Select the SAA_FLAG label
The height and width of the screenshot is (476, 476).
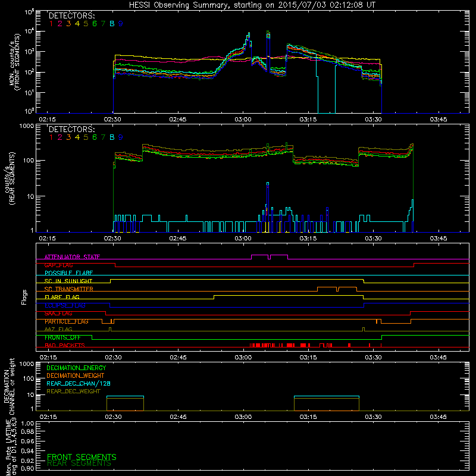58,314
